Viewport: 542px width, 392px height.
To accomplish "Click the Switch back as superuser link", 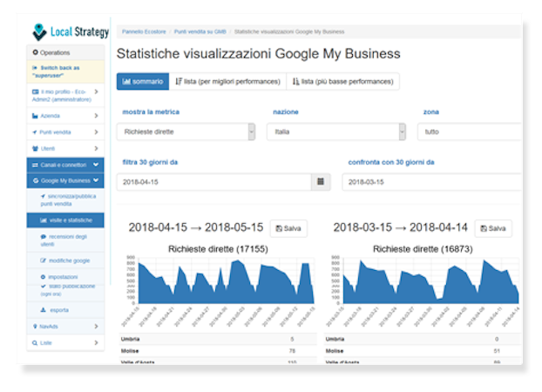I will pyautogui.click(x=65, y=71).
